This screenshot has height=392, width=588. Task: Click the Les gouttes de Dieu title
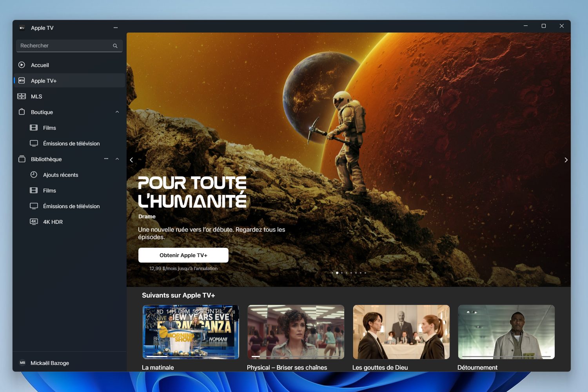pyautogui.click(x=380, y=368)
